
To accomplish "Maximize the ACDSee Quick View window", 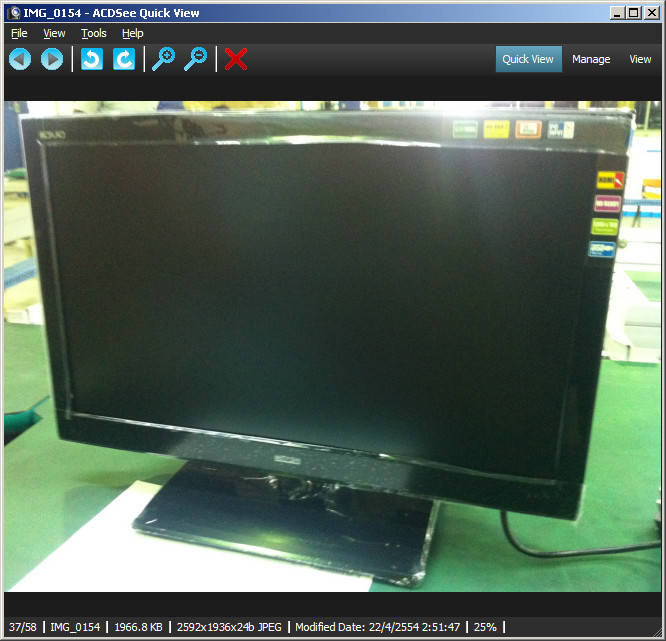I will tap(634, 13).
